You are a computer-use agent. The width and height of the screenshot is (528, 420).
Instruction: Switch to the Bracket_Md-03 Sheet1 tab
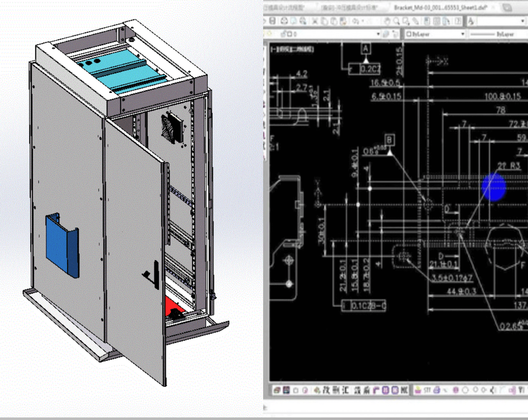[x=440, y=8]
